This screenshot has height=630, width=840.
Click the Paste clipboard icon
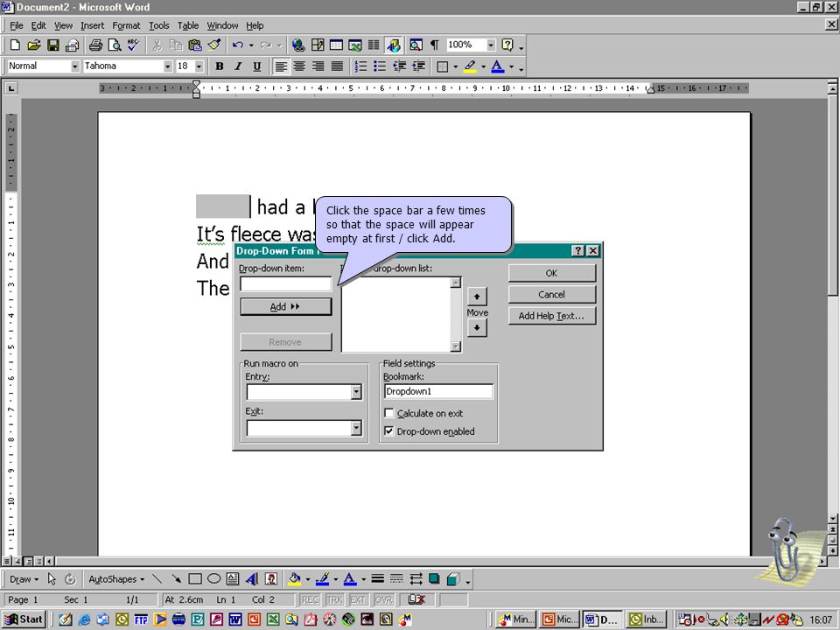tap(195, 45)
